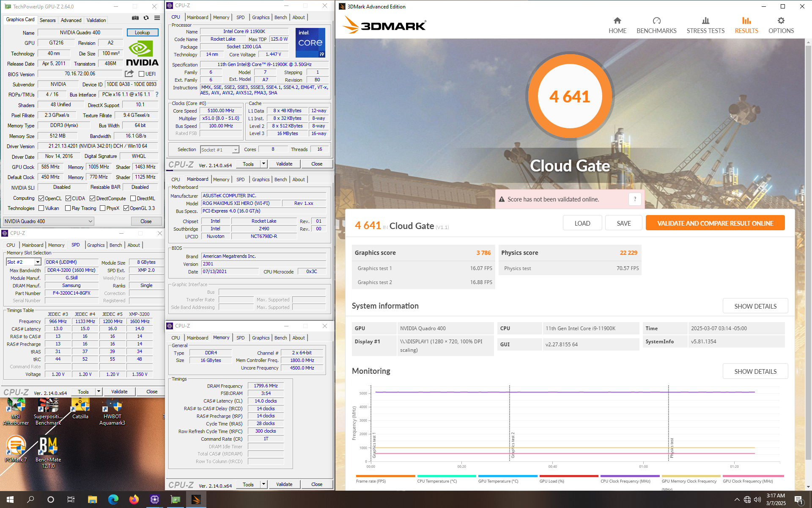The image size is (812, 508).
Task: Toggle the CUDA checkbox
Action: (x=68, y=198)
